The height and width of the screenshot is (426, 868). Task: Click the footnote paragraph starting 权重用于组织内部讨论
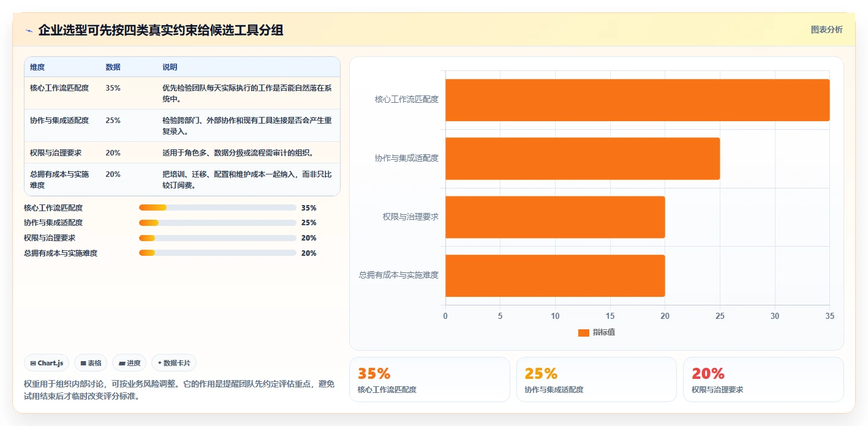179,390
